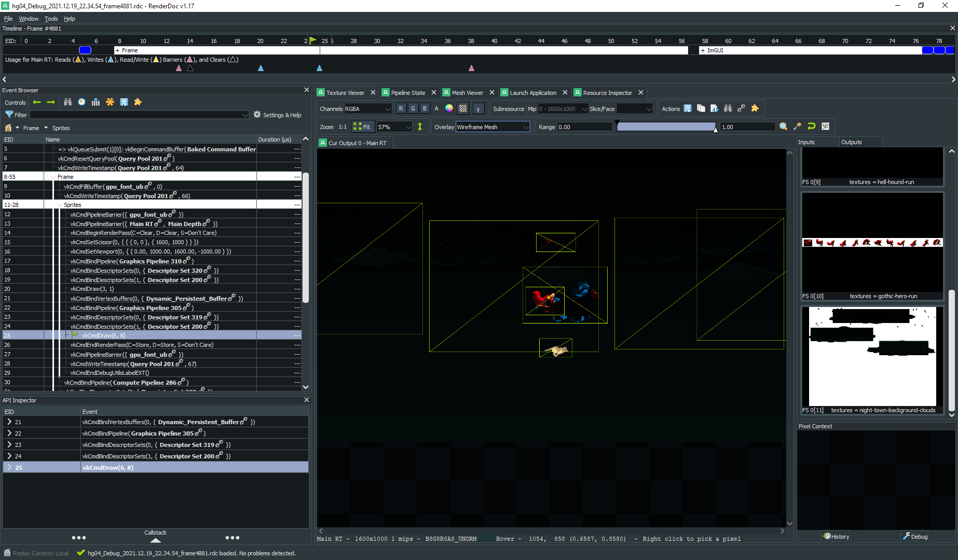Click the auto-fit range magnifier icon

[784, 127]
